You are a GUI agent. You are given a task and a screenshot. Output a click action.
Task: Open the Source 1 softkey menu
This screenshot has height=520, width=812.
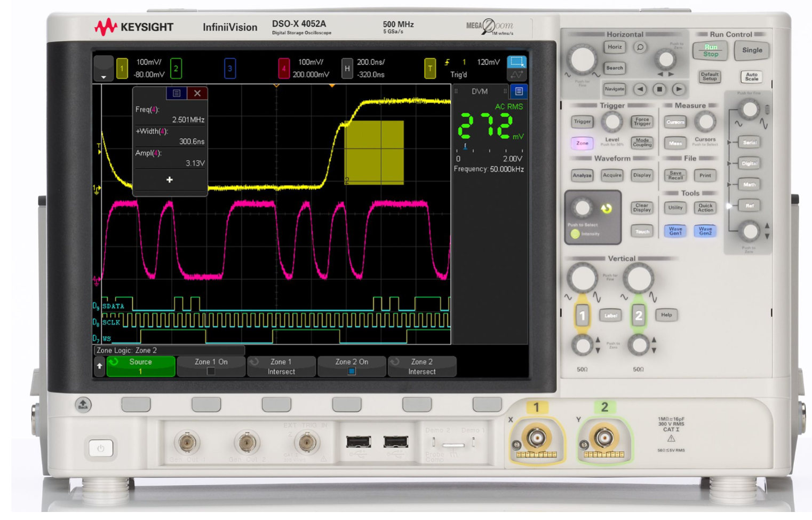140,366
